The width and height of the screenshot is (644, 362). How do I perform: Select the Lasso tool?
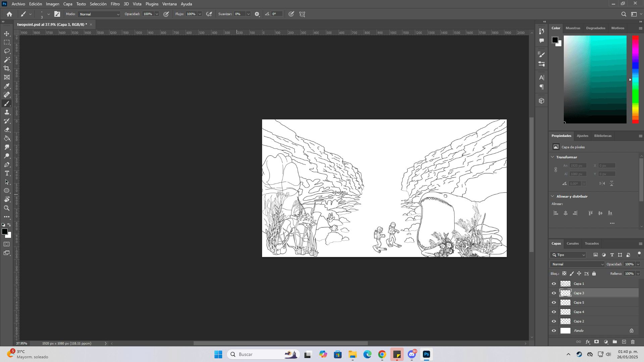(x=7, y=51)
